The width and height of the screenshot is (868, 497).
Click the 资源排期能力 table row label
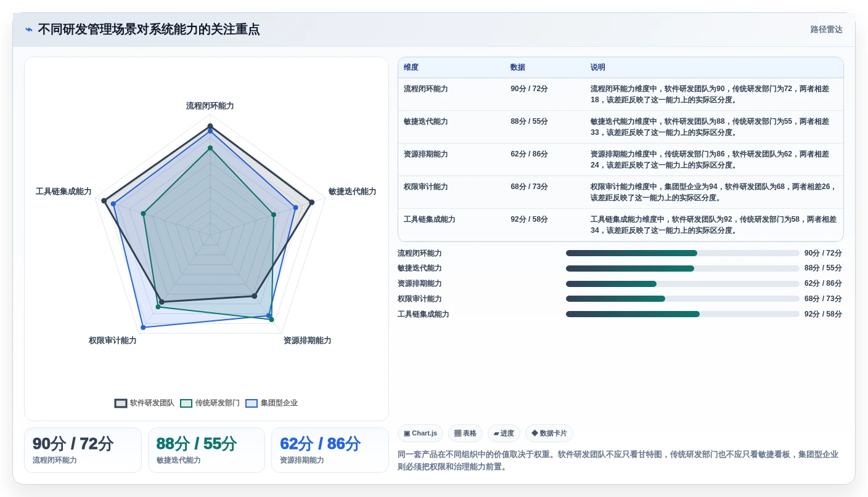(x=426, y=154)
